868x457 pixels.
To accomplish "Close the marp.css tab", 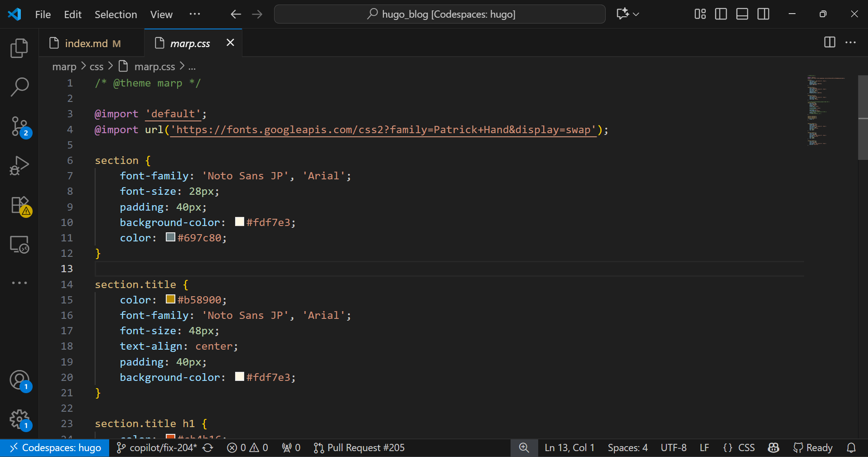I will click(x=230, y=43).
